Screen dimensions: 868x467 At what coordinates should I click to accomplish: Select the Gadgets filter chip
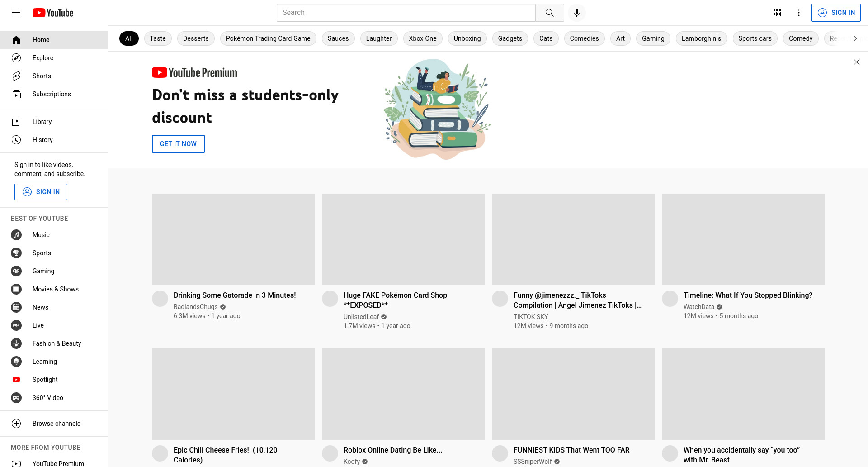(x=510, y=38)
